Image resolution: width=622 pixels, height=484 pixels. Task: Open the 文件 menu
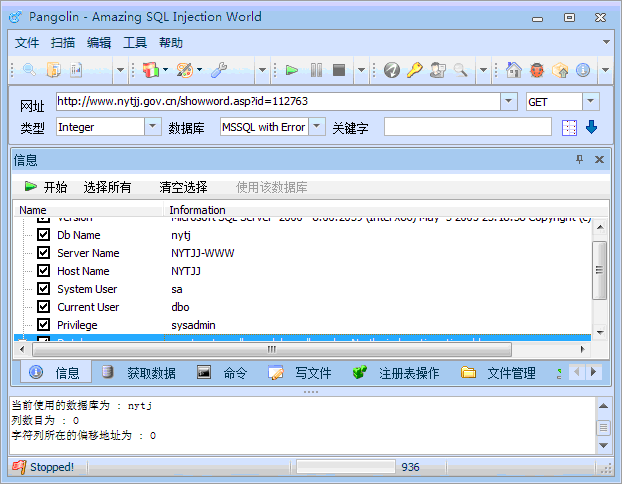[27, 42]
